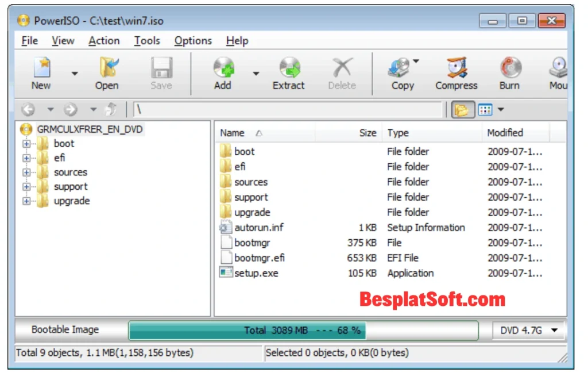Select setup.exe in the file list
This screenshot has width=588, height=372.
click(256, 273)
